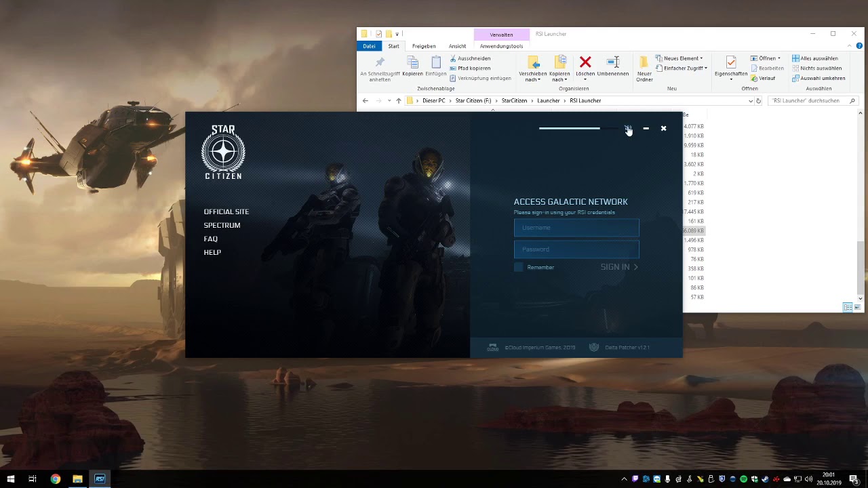
Task: Click the 'RSI Launcher' durchsuchen search box
Action: click(x=813, y=100)
